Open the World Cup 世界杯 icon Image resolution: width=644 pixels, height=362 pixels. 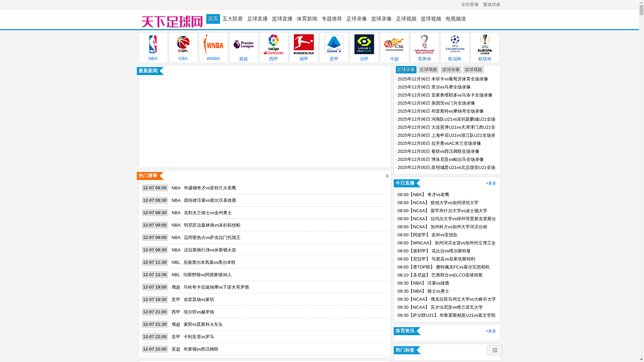pos(425,48)
